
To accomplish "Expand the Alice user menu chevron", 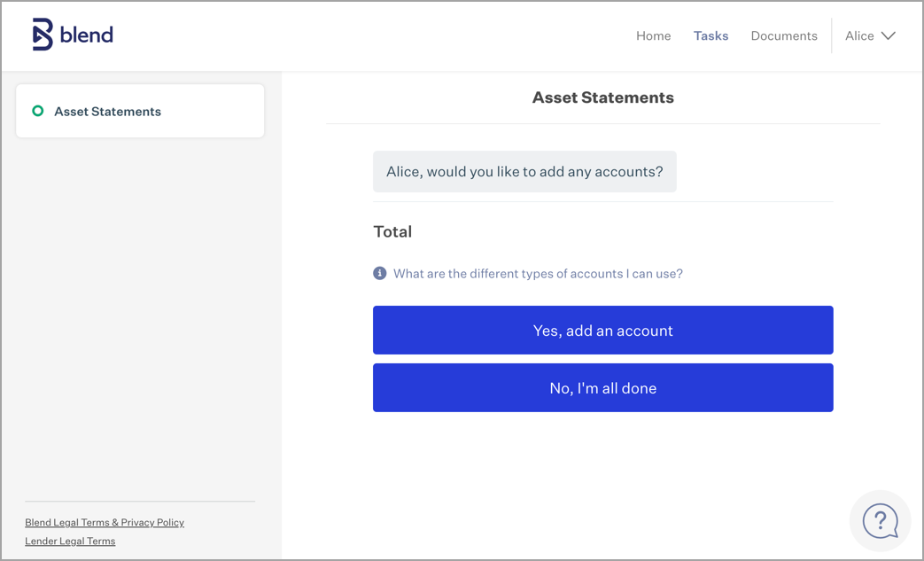I will click(x=888, y=36).
